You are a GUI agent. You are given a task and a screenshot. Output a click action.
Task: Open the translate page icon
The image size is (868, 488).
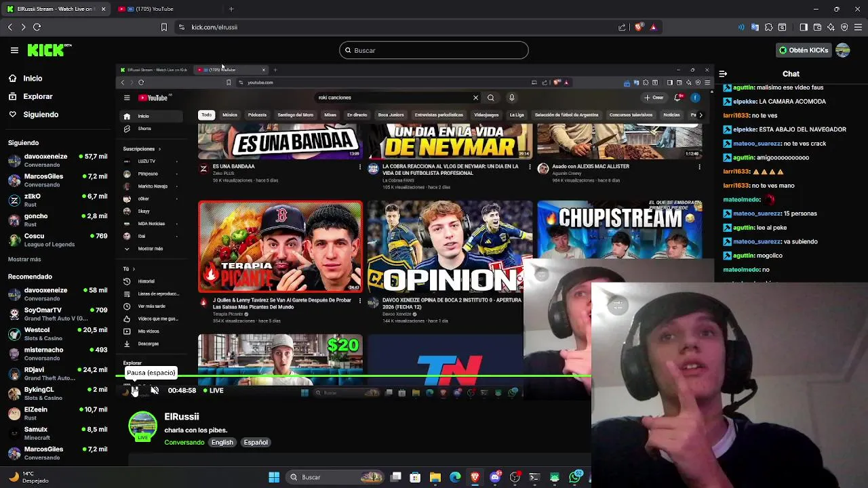coord(755,27)
